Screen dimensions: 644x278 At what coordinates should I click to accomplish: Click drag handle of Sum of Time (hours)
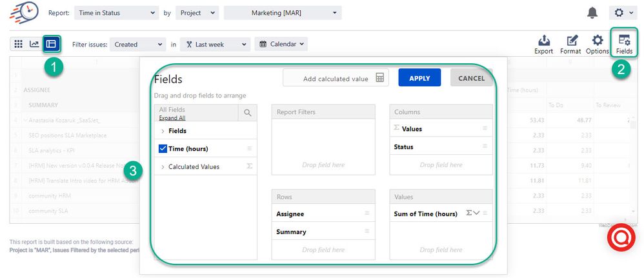pos(485,213)
